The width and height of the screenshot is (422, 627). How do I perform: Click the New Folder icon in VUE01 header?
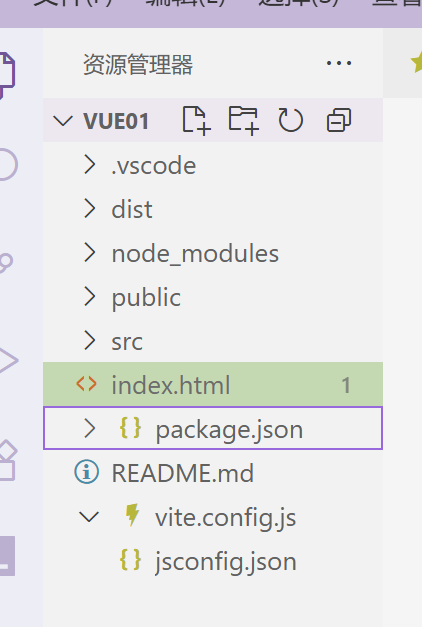coord(244,120)
